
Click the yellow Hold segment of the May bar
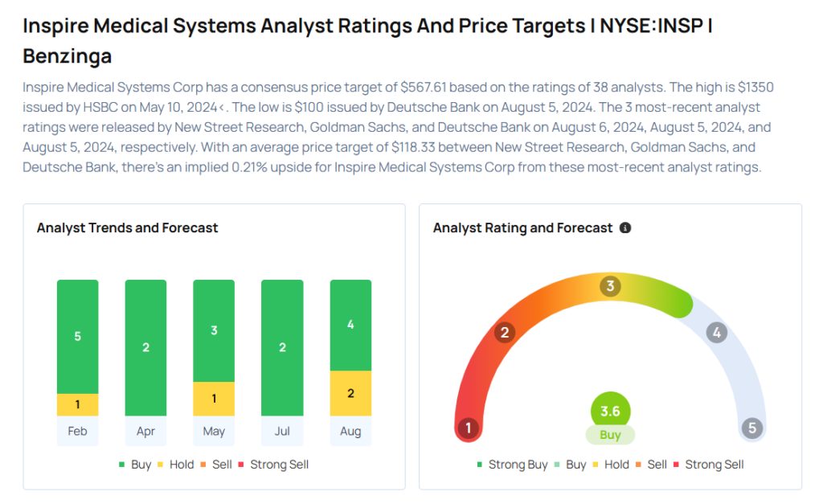pos(214,399)
